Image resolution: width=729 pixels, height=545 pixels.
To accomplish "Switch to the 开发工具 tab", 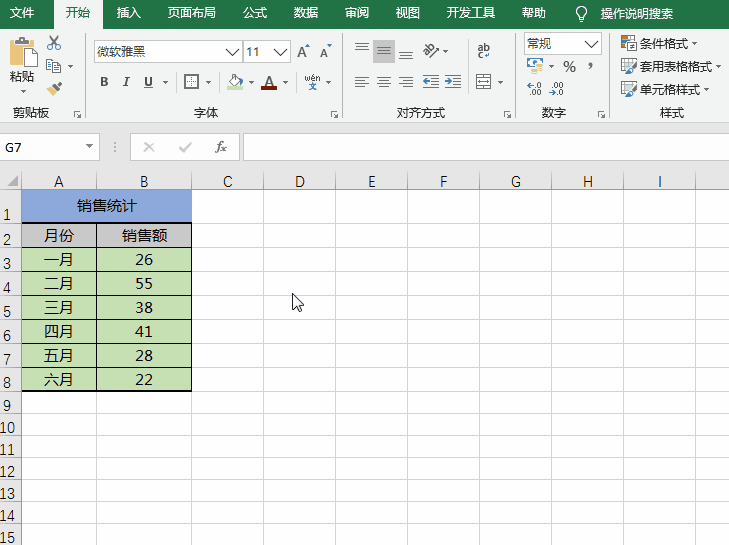I will 471,13.
